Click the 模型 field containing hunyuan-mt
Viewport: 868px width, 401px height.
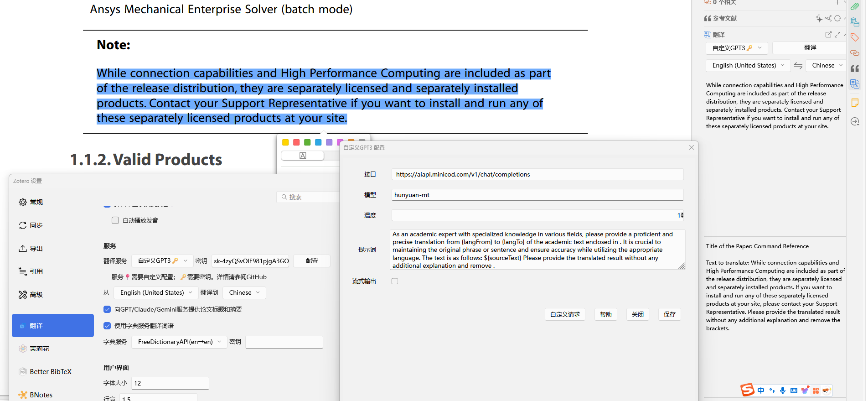[x=537, y=195]
